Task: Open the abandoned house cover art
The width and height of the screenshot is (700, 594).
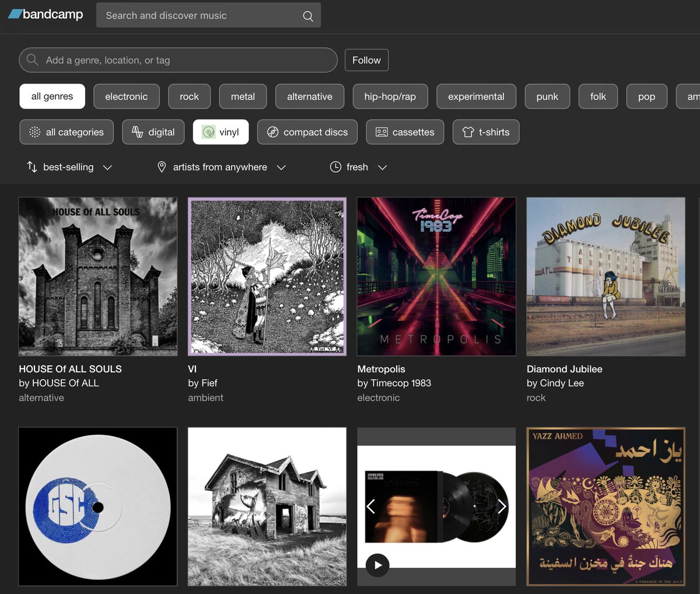Action: point(267,506)
